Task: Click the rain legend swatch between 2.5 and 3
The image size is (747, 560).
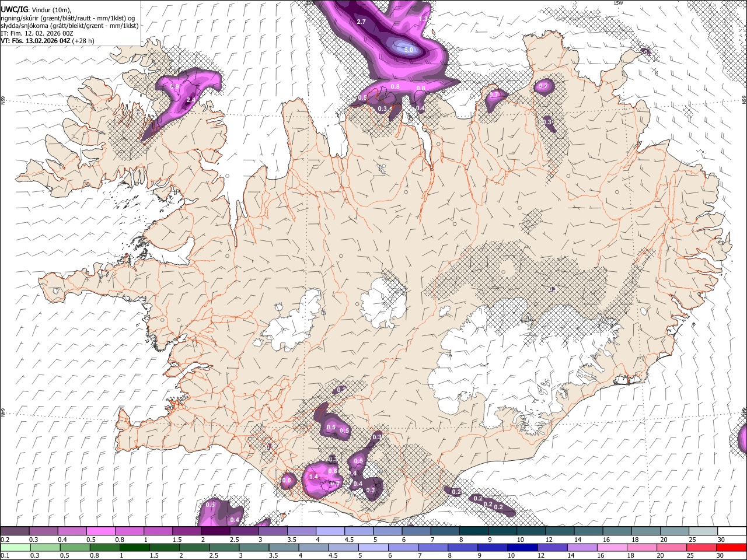Action: click(224, 547)
